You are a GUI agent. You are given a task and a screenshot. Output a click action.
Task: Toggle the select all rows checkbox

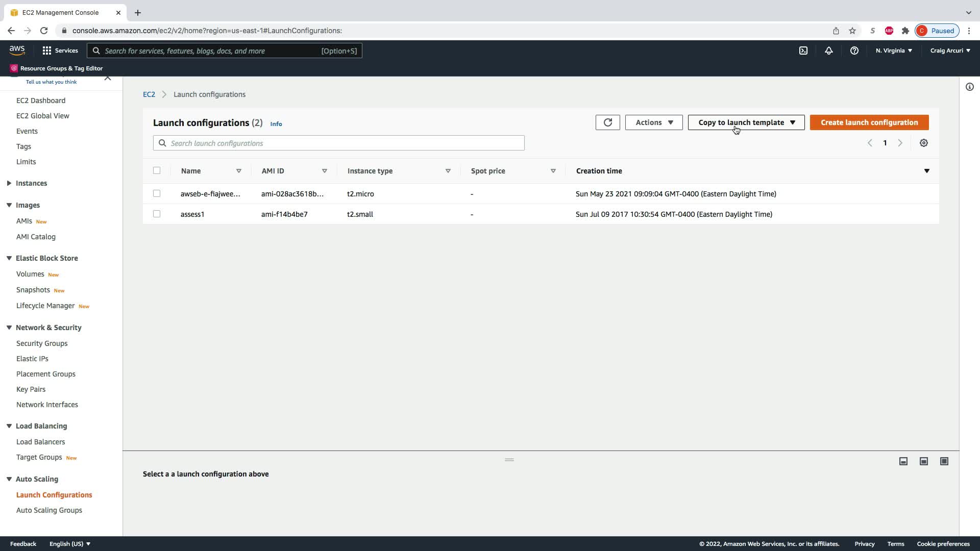click(x=157, y=170)
